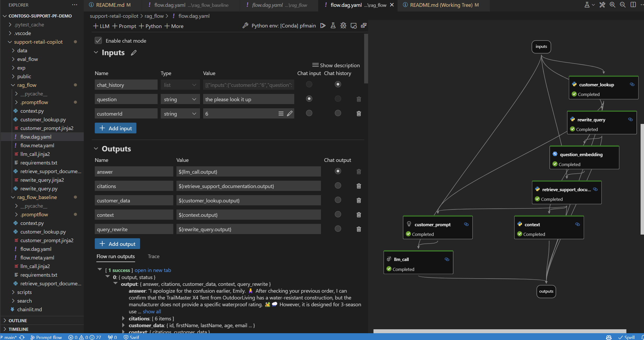Screen dimensions: 644x340
Task: Click the graph horizontal scrollbar at bottom
Action: coord(499,331)
